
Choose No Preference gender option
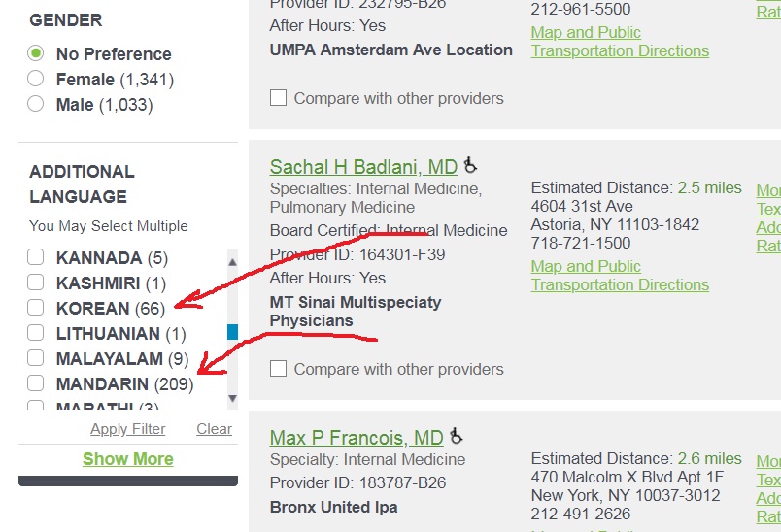point(35,52)
